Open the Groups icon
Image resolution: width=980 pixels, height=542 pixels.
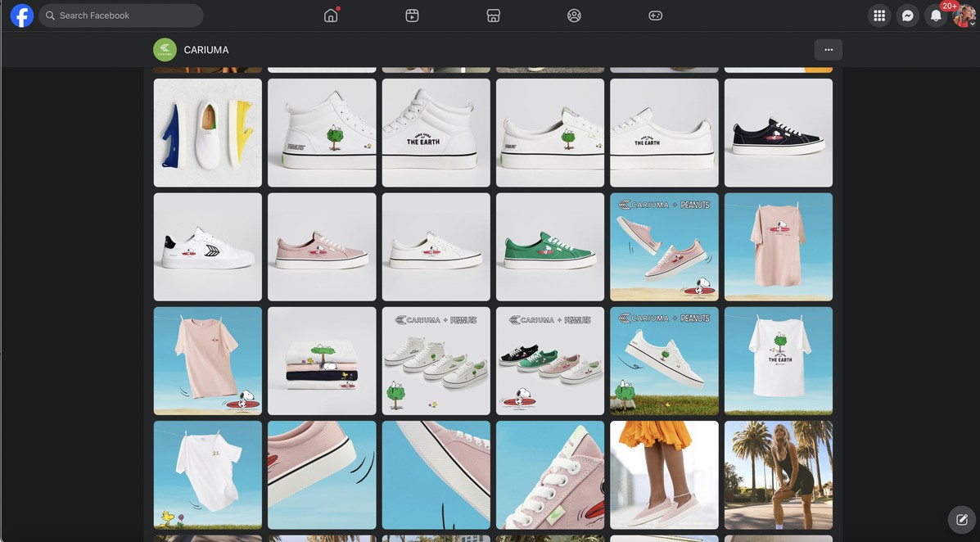coord(574,16)
